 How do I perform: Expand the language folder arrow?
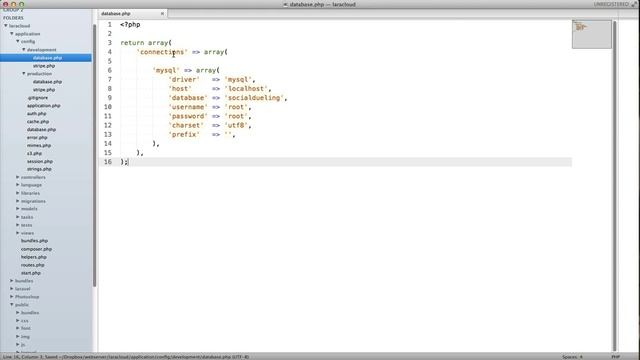point(18,185)
